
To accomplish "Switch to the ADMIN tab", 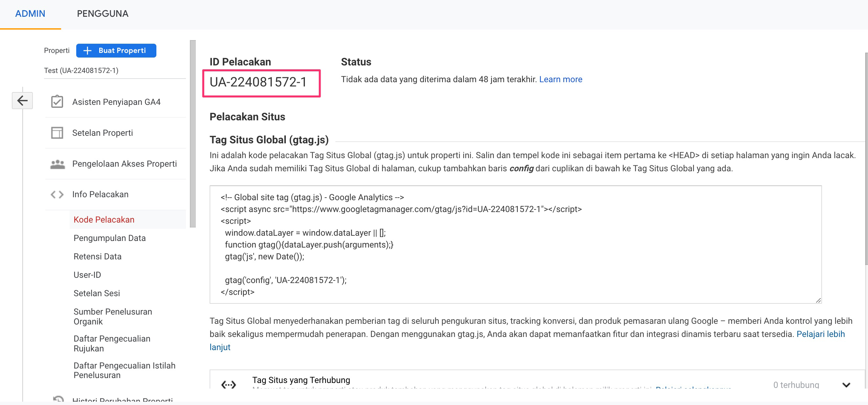I will (x=30, y=14).
